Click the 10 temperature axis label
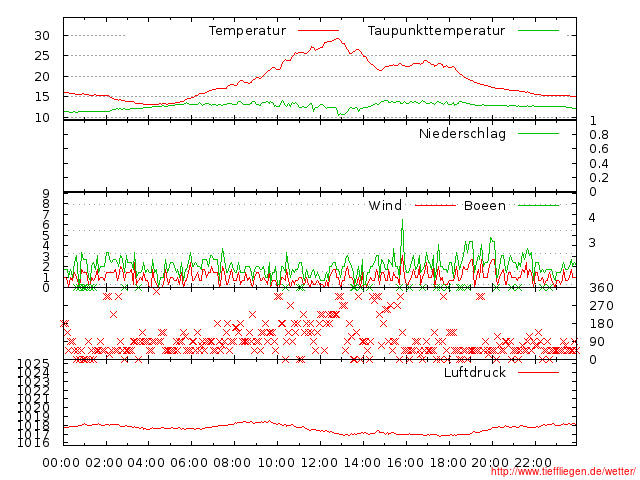The image size is (640, 480). 42,118
